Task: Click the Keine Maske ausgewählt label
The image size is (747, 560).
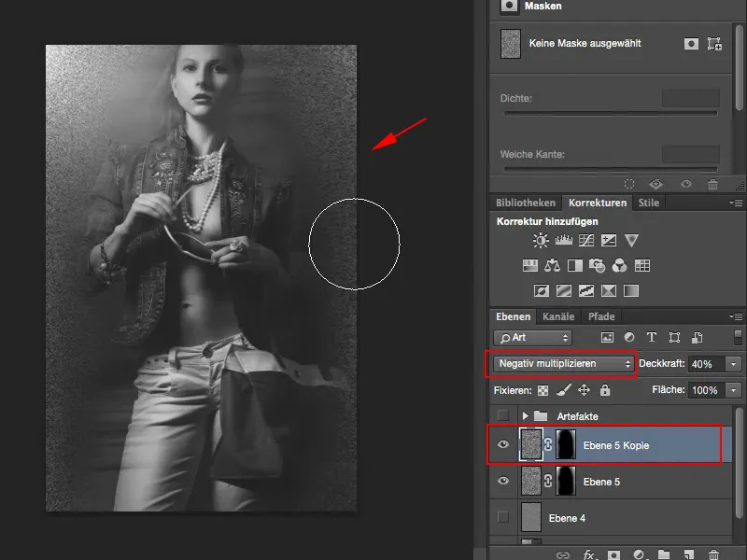Action: [x=588, y=45]
